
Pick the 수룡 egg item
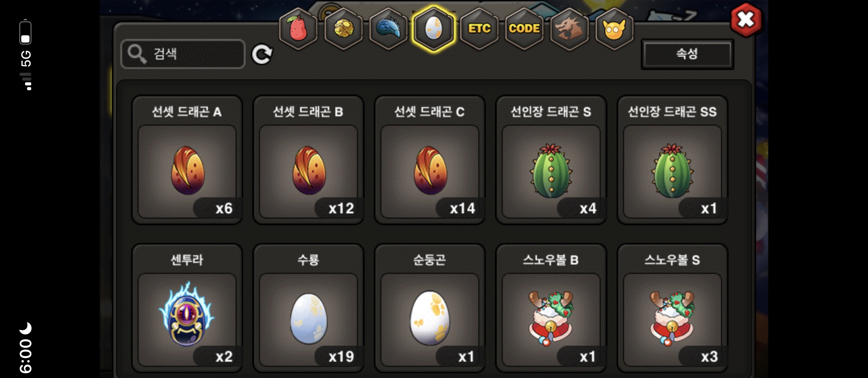(x=309, y=308)
